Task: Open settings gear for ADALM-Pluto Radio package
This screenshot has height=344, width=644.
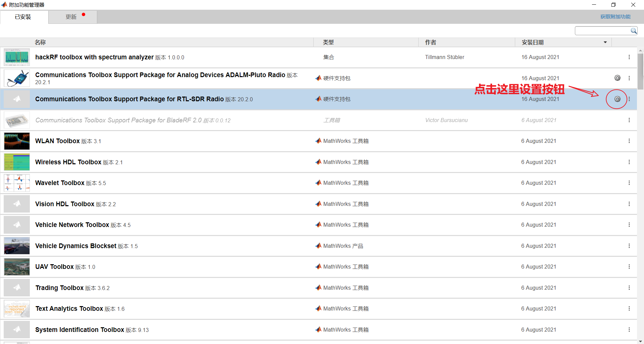Action: click(x=617, y=78)
